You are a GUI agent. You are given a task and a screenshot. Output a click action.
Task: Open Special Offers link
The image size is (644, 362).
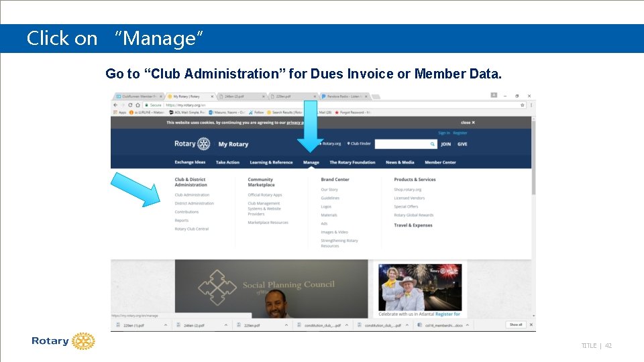(406, 206)
